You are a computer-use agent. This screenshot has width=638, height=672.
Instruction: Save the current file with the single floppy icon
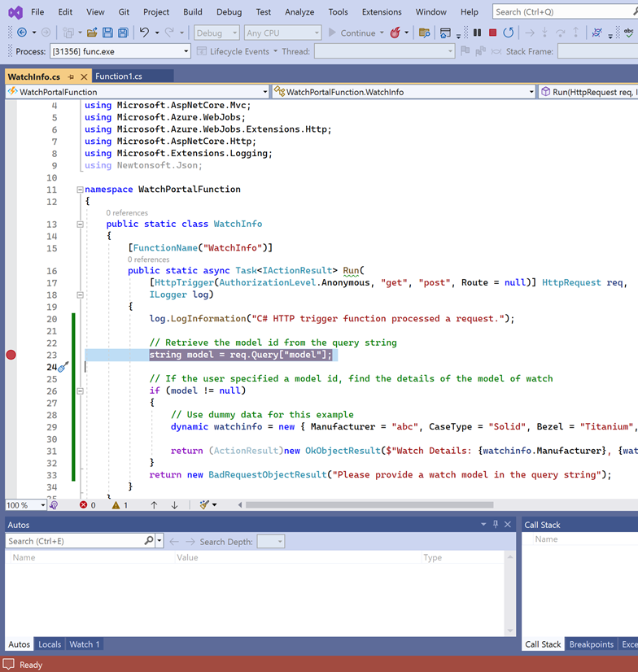[x=107, y=33]
